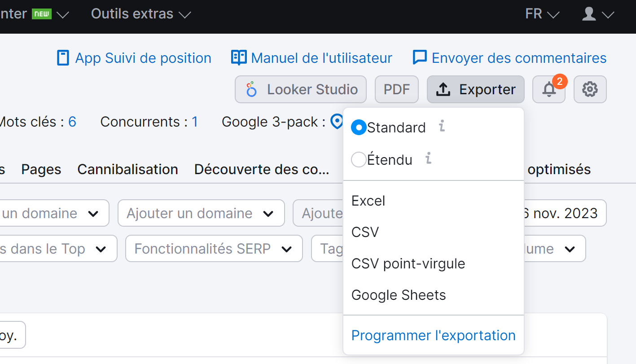Expand the Fonctionnalités SERP dropdown
Viewport: 636px width, 364px height.
(213, 248)
